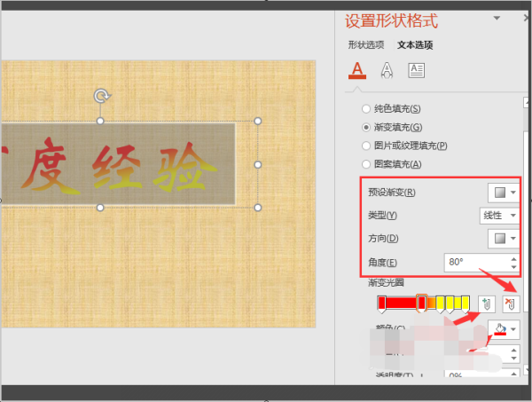Click the add gradient stop button

pos(487,303)
